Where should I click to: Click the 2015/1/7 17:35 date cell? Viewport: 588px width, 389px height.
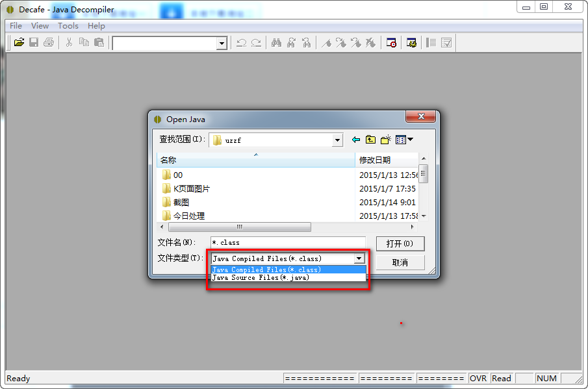coord(387,188)
